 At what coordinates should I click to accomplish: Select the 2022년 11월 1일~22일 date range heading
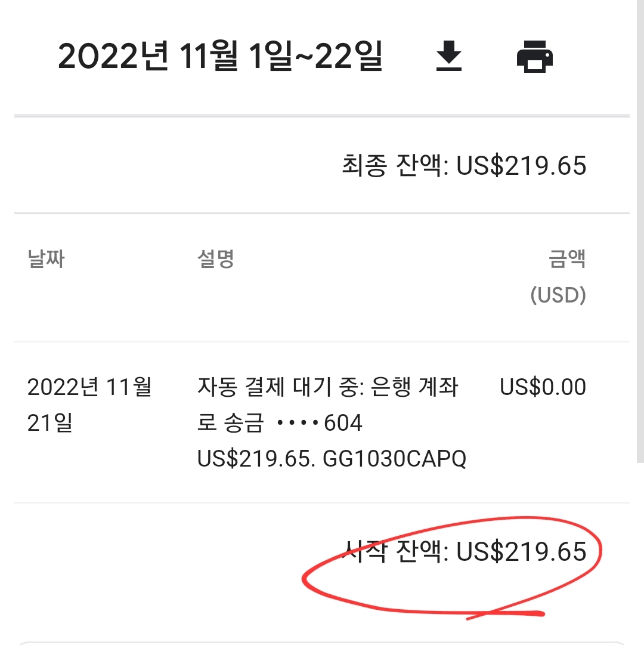(x=220, y=56)
